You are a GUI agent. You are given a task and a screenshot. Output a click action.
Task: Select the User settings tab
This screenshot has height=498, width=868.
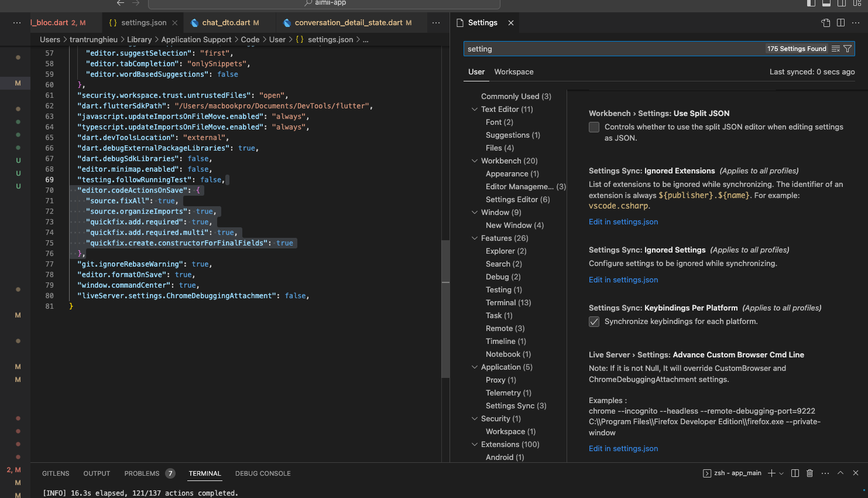(476, 71)
